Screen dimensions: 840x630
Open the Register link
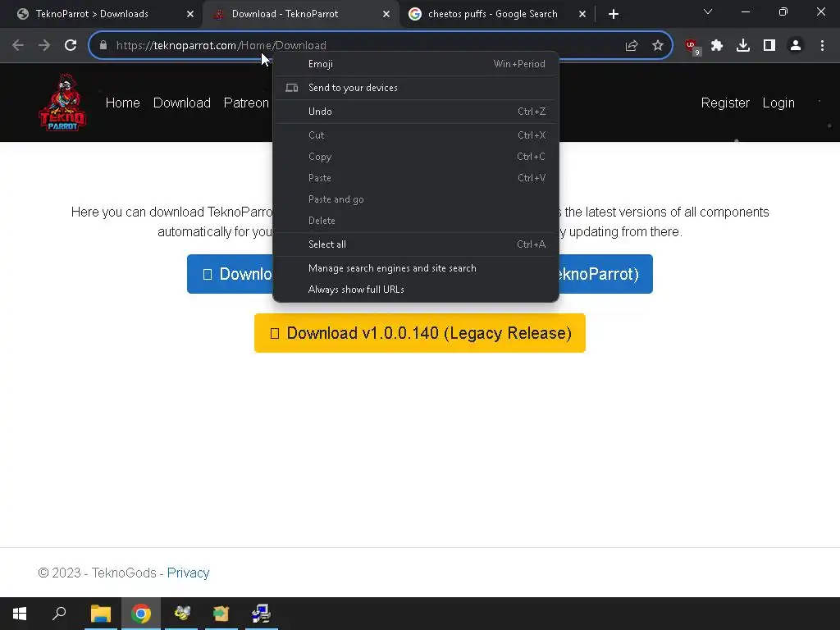pos(725,103)
